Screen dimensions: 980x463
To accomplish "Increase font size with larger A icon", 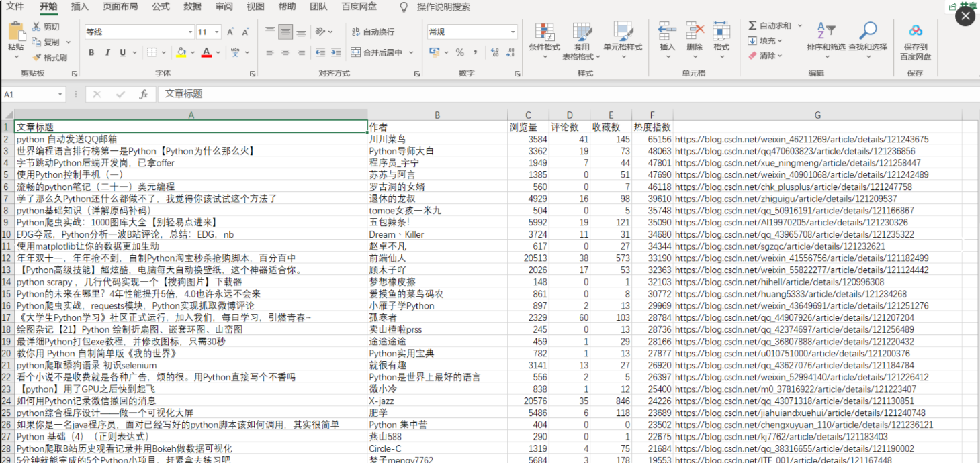I will point(230,32).
